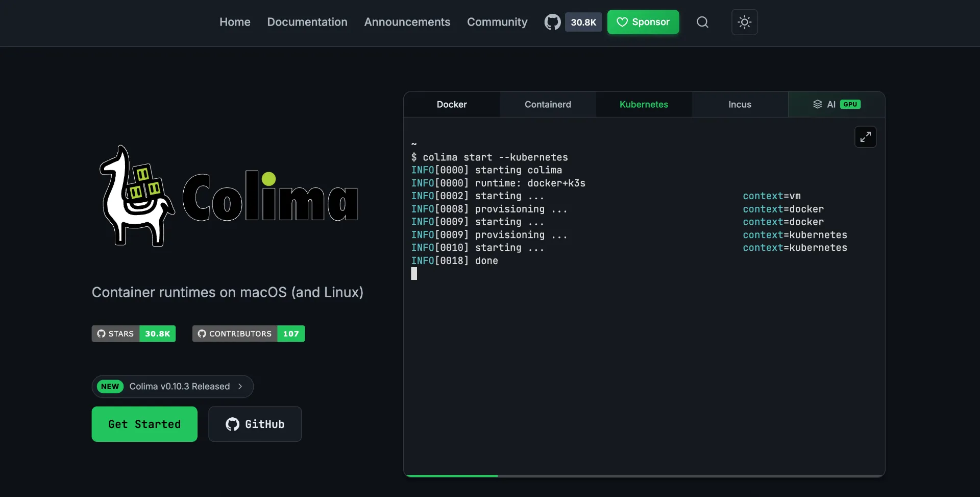980x497 pixels.
Task: Go to the Home page
Action: 235,22
